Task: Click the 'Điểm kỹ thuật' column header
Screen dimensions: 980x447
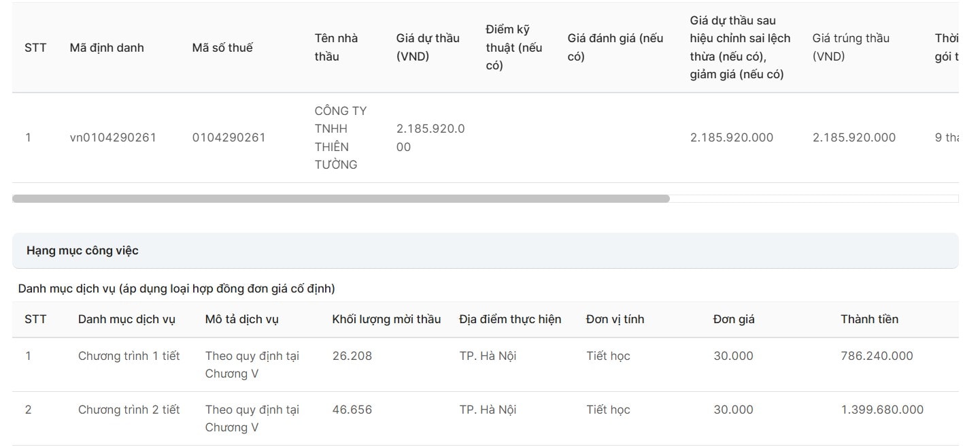Action: pos(513,47)
